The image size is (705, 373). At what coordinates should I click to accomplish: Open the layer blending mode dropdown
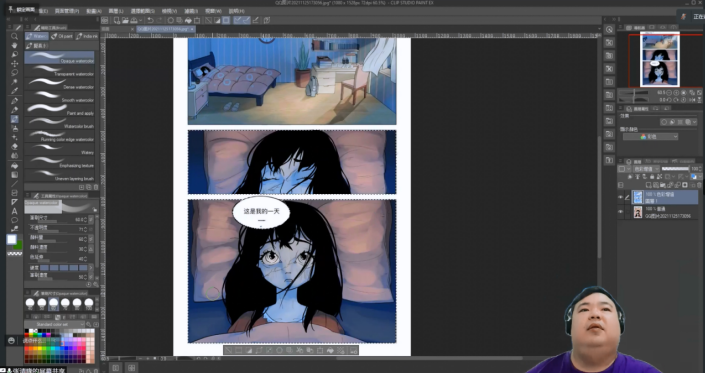click(x=646, y=169)
